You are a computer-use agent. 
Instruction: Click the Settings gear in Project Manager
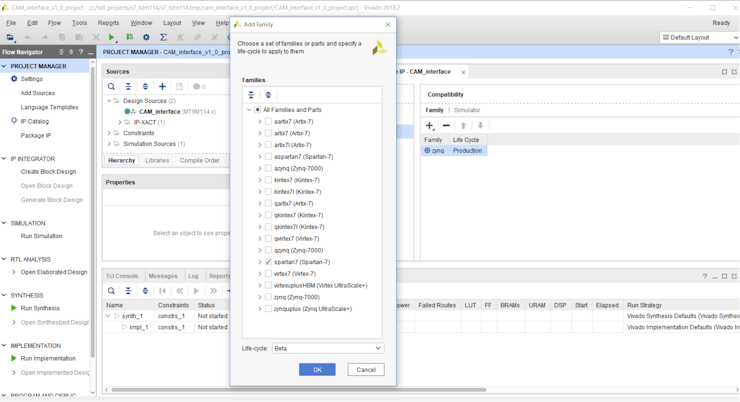tap(14, 79)
